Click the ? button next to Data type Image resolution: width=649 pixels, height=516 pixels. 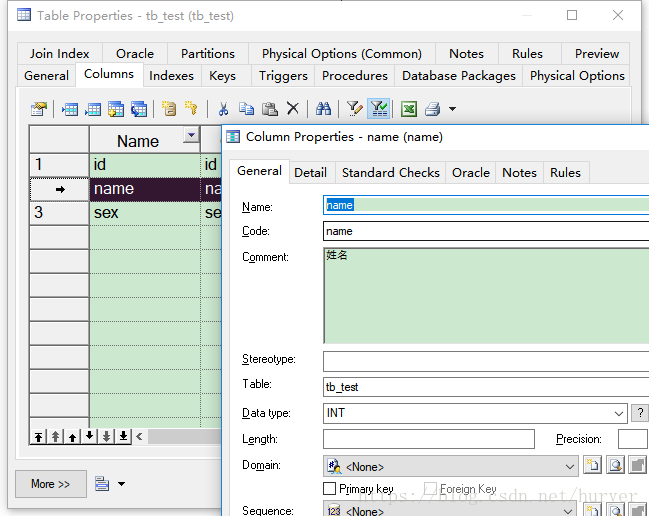coord(640,413)
